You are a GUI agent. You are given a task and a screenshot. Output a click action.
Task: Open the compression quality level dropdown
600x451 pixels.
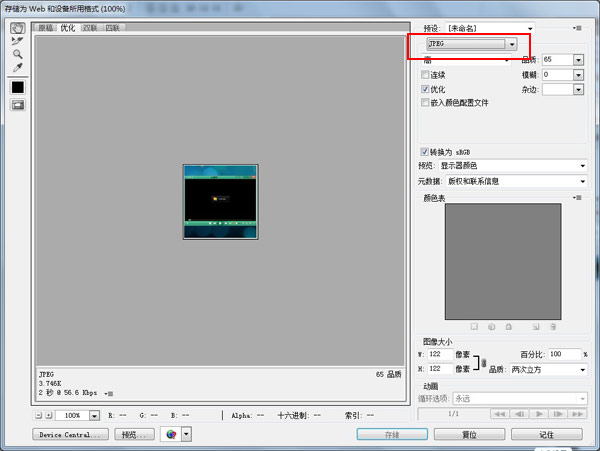(466, 60)
